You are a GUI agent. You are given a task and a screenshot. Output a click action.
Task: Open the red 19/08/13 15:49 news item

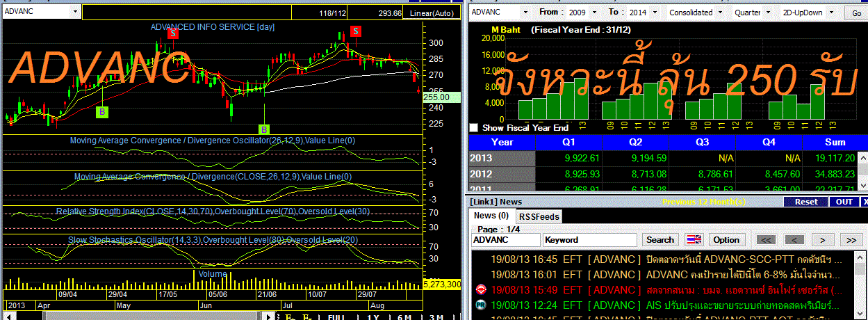point(662,289)
